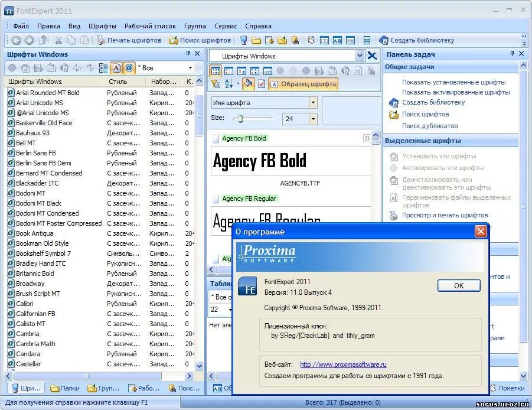Open the Сервис menu
The image size is (532, 410).
click(226, 26)
